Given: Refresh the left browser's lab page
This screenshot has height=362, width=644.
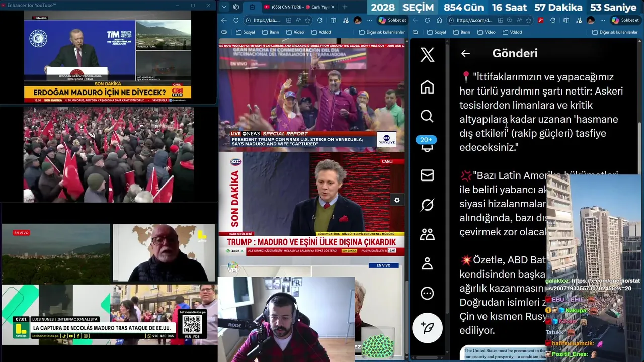Looking at the screenshot, I should tap(236, 20).
